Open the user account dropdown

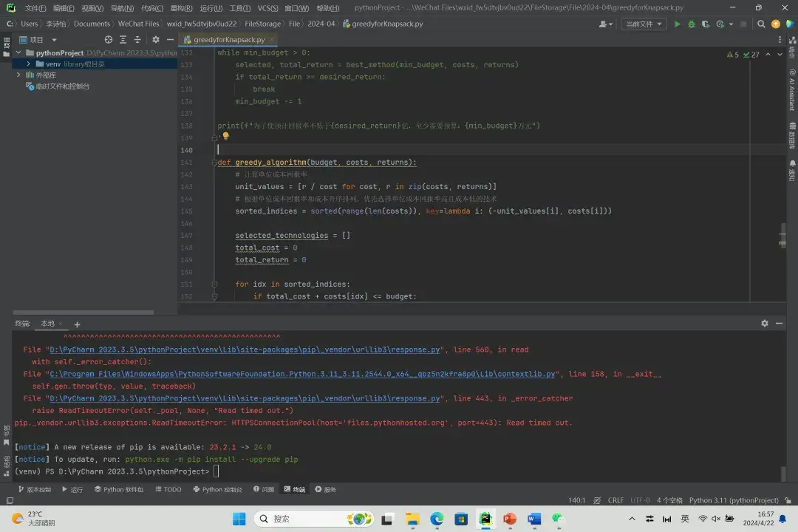click(x=606, y=24)
